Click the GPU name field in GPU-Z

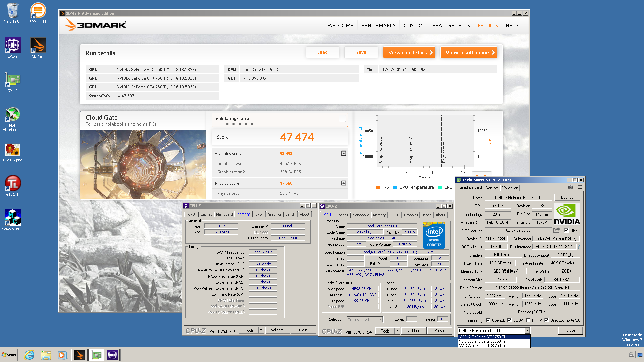[518, 198]
